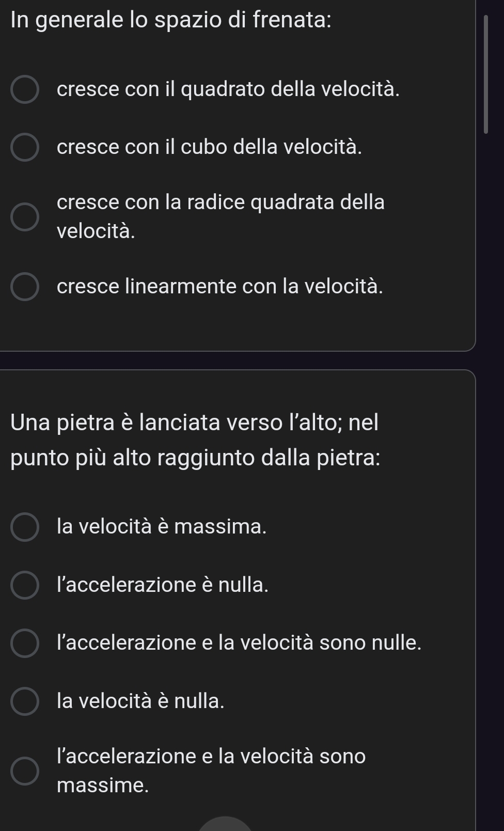Click the answer text 'l'accelerazione è nulla.'
Viewport: 504px width, 831px height.
(x=163, y=585)
